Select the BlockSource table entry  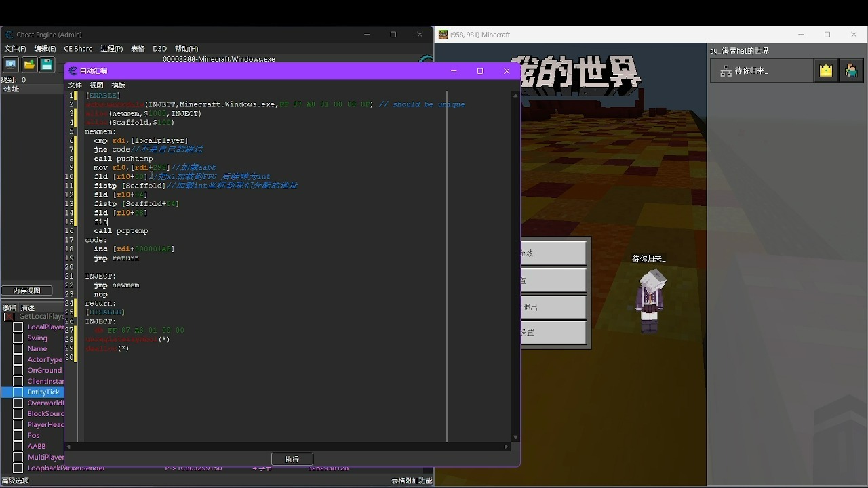(x=45, y=414)
